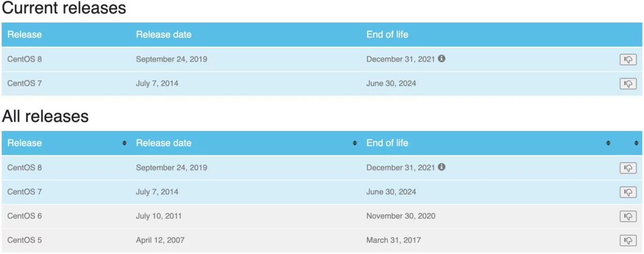Click feedback icon for CentOS 7 in All releases

click(x=628, y=192)
